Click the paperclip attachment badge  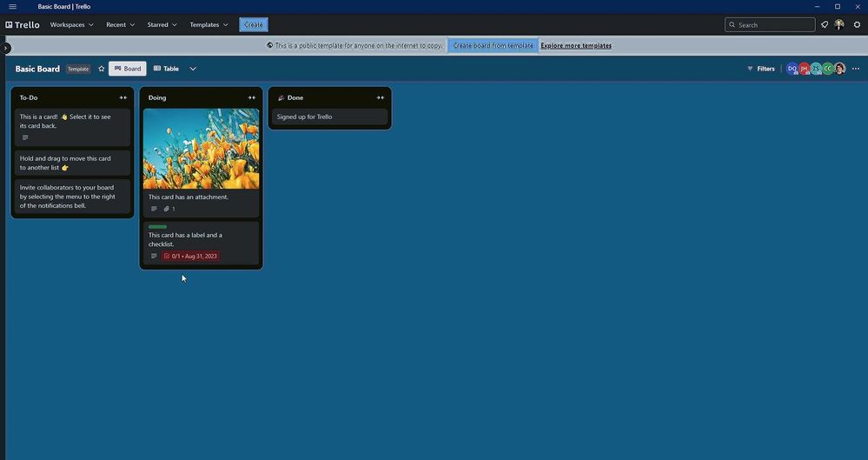tap(169, 209)
